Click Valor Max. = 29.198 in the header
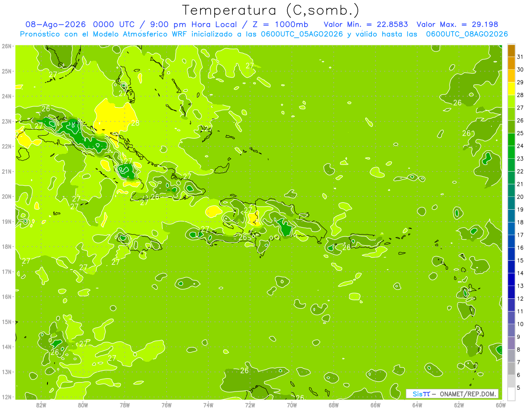 [x=457, y=24]
